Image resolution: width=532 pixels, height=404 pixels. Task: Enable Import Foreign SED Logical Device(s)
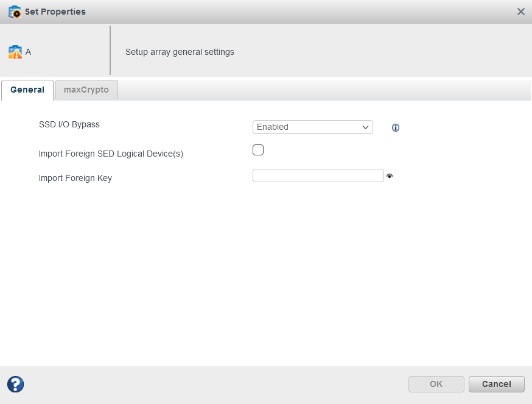(257, 149)
